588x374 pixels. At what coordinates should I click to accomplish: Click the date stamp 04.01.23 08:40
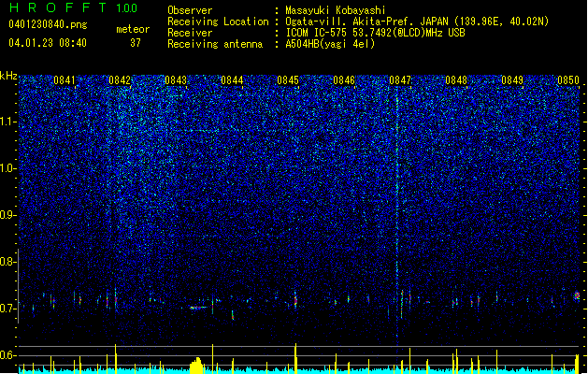tap(48, 43)
